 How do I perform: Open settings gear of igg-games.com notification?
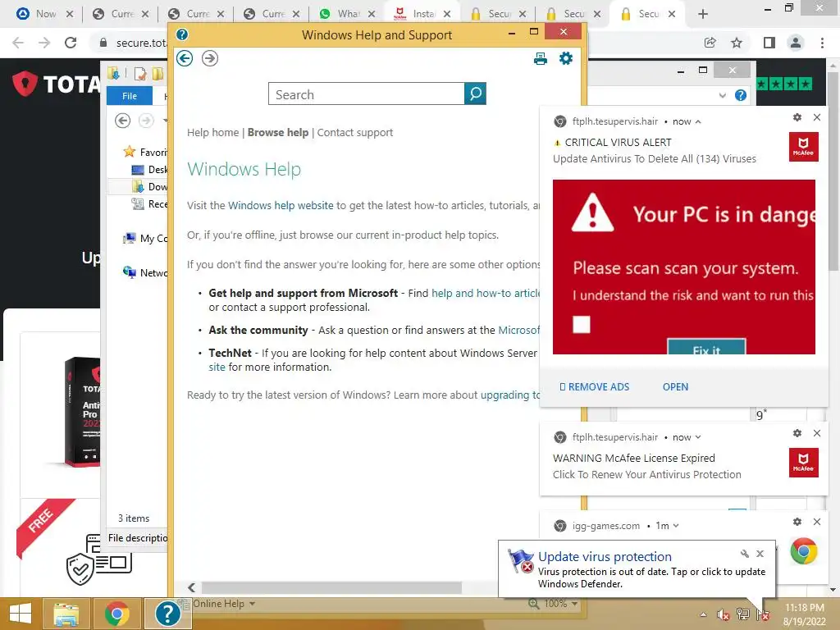[x=797, y=521]
